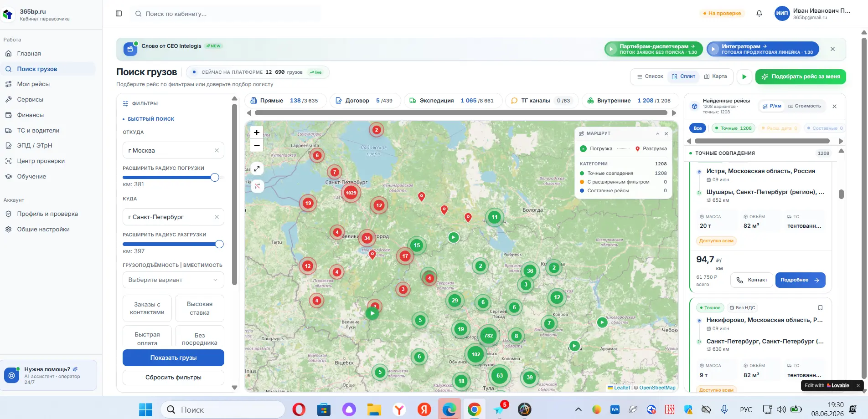Viewport: 868px width, 419px height.
Task: Zoom out on the map
Action: coord(257,145)
